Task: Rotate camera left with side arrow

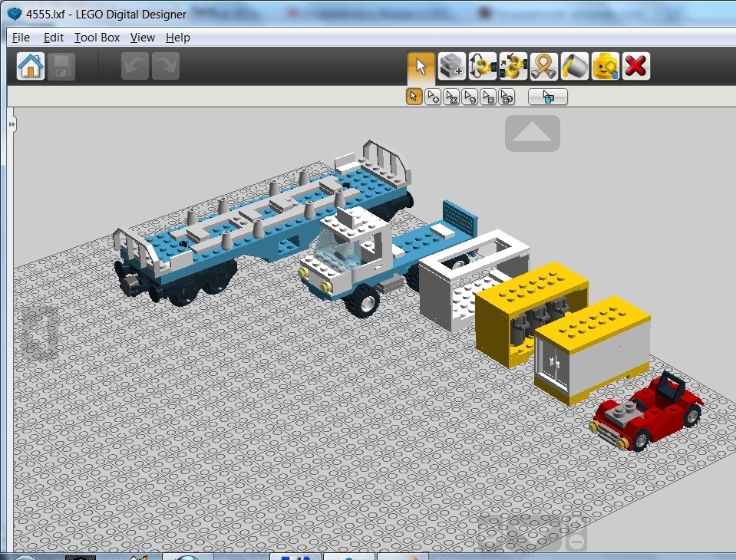Action: [x=40, y=334]
